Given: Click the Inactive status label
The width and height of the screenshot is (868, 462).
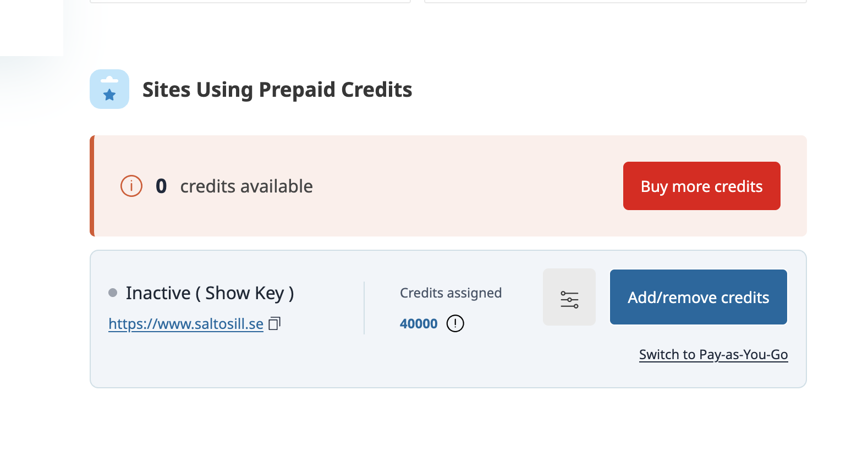Looking at the screenshot, I should pos(158,293).
